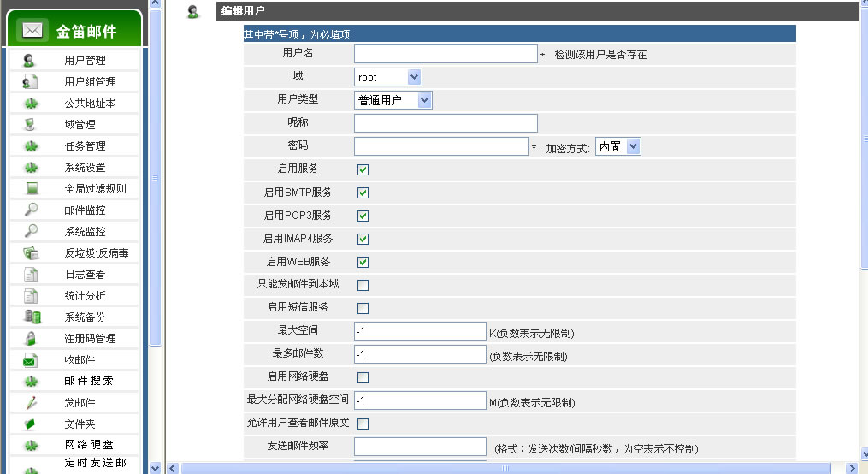Enable the 启用网络硬盘 checkbox
Viewport: 868px width, 474px height.
pyautogui.click(x=363, y=377)
